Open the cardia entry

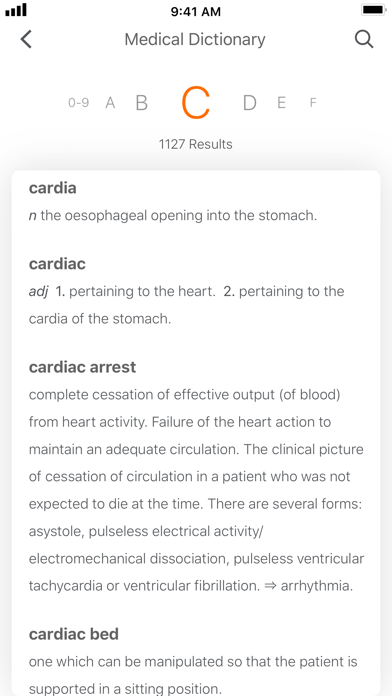[52, 188]
